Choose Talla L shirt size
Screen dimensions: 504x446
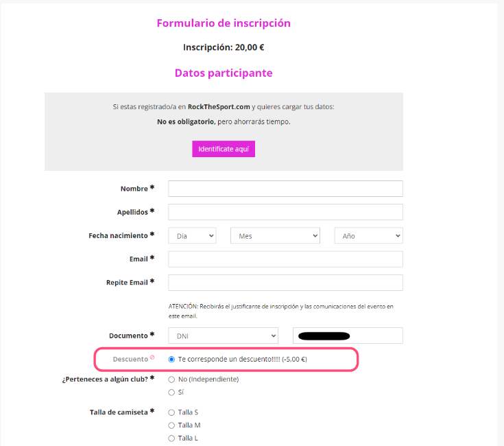171,438
